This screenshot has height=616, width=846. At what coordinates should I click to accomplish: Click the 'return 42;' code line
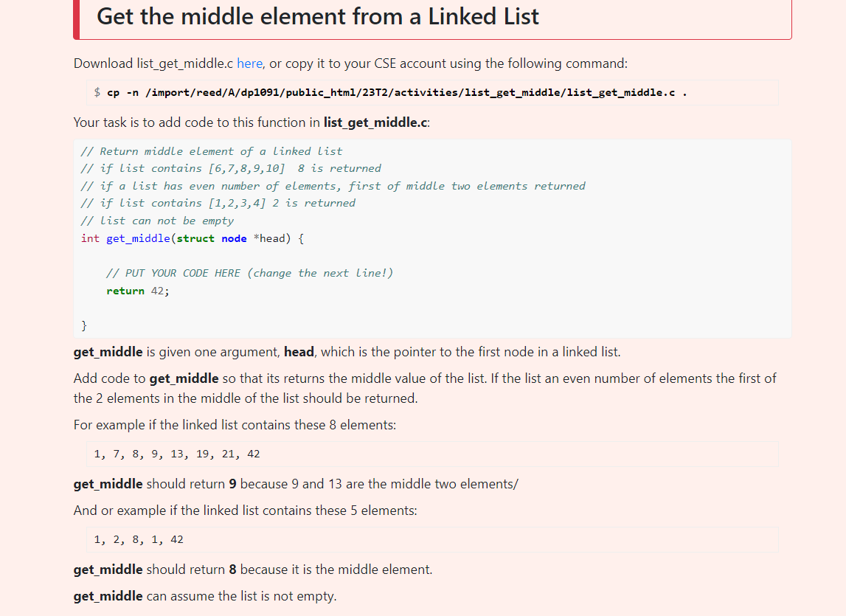click(x=138, y=291)
